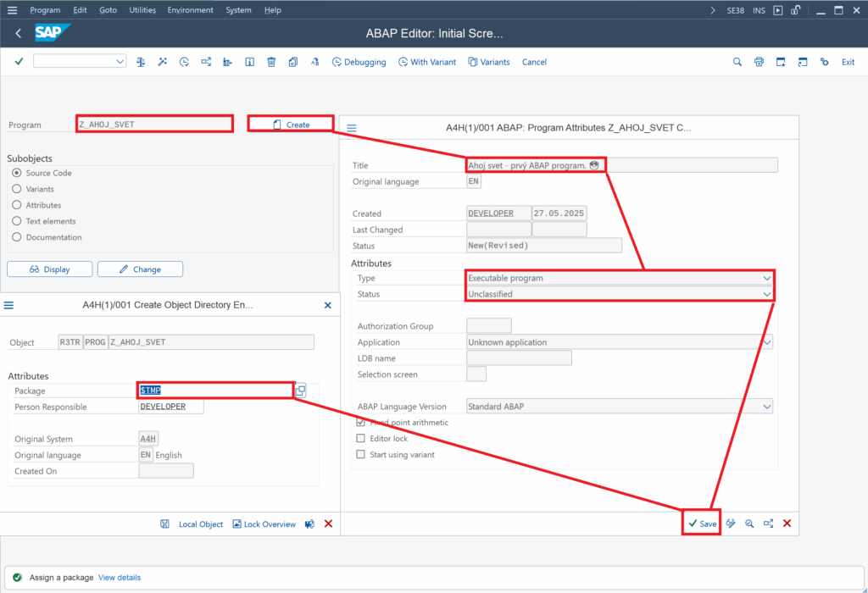
Task: Click the Copy program icon
Action: (292, 62)
